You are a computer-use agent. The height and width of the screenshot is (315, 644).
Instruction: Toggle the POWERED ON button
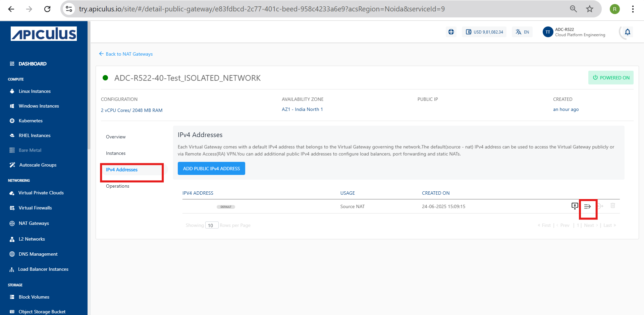[611, 78]
